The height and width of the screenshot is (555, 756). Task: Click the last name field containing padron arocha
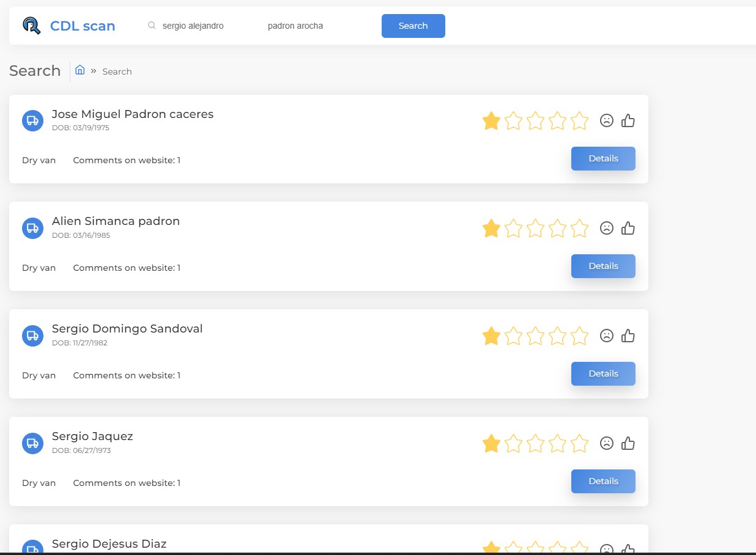[x=312, y=26]
